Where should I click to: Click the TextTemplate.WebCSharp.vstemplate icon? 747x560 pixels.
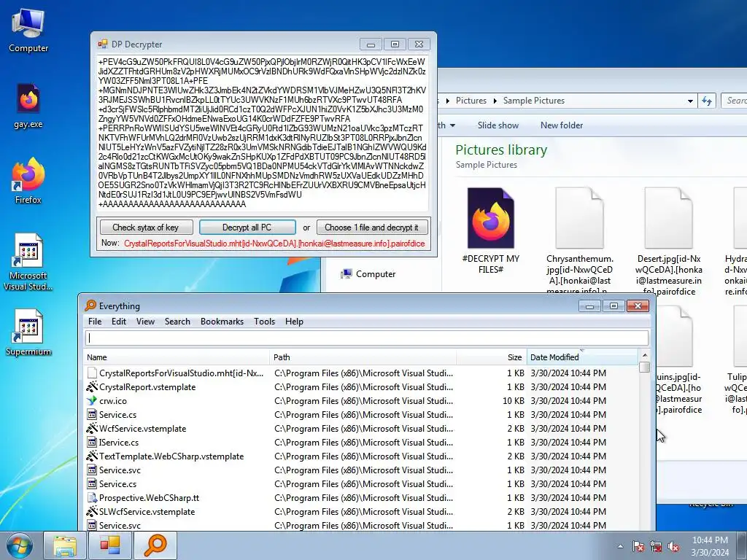tap(92, 456)
